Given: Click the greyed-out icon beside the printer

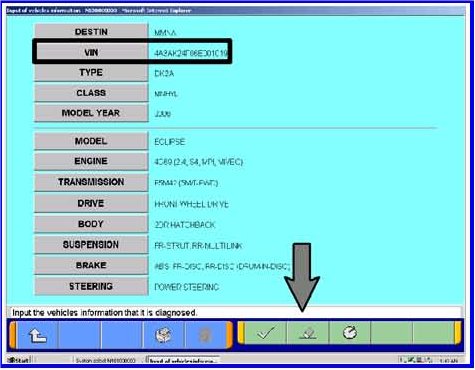Looking at the screenshot, I should point(205,335).
